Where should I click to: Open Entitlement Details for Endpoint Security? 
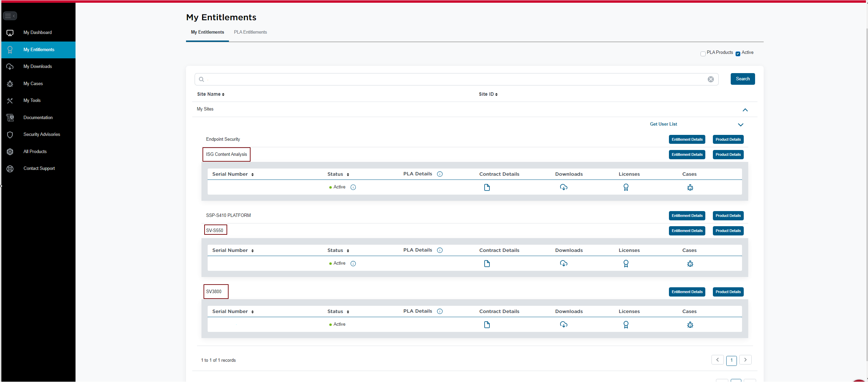[x=687, y=140]
